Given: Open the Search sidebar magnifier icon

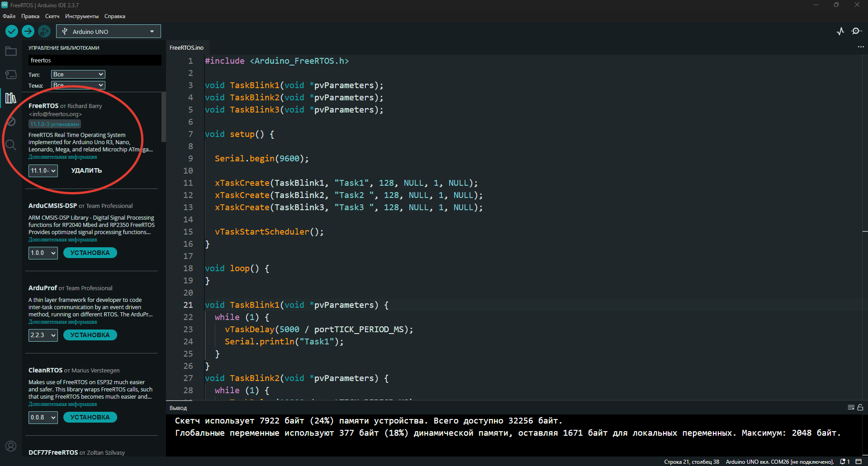Looking at the screenshot, I should click(11, 145).
